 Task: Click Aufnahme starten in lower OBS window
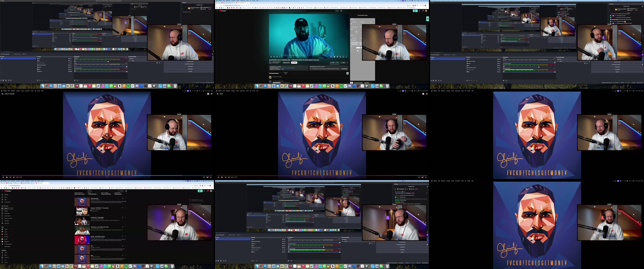point(402,242)
